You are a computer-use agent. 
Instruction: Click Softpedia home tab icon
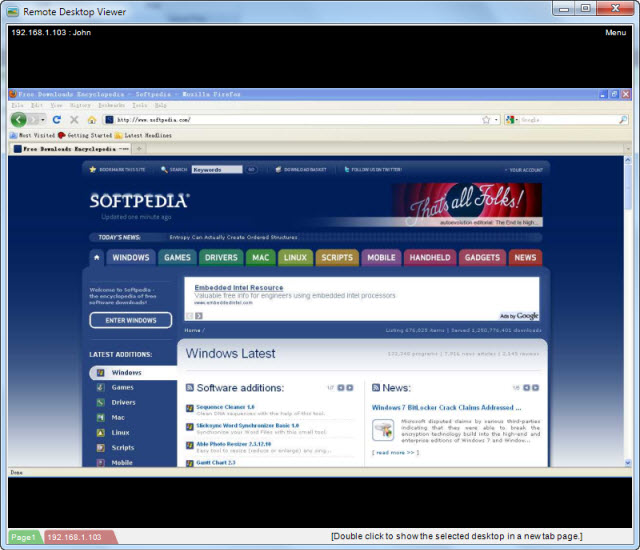click(x=97, y=257)
